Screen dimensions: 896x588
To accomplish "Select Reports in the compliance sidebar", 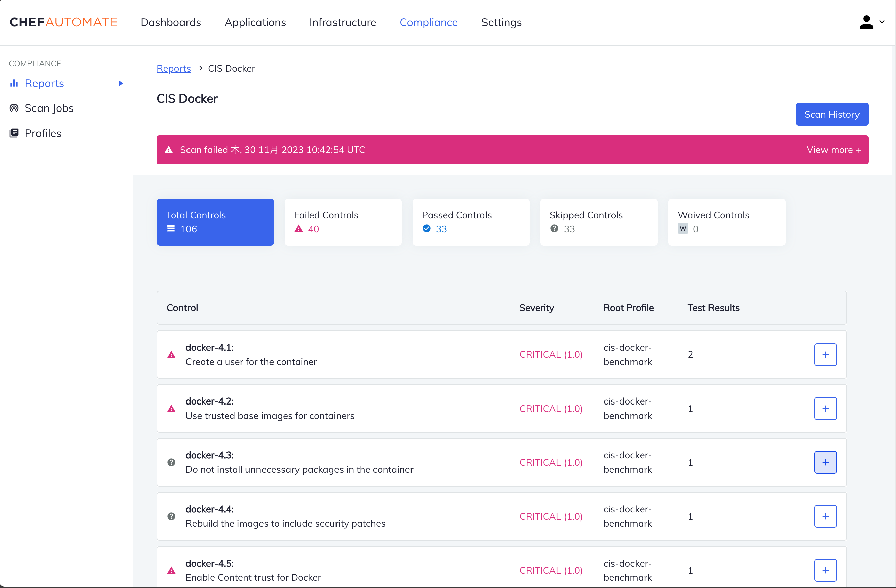I will 44,83.
